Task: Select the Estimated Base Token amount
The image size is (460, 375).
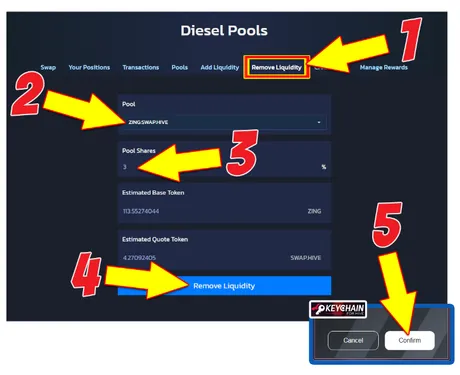Action: pos(141,211)
